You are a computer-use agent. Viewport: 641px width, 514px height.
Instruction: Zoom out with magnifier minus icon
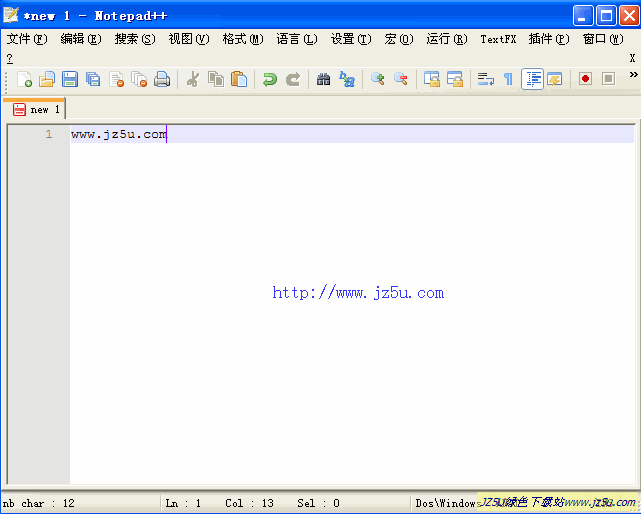click(x=401, y=79)
